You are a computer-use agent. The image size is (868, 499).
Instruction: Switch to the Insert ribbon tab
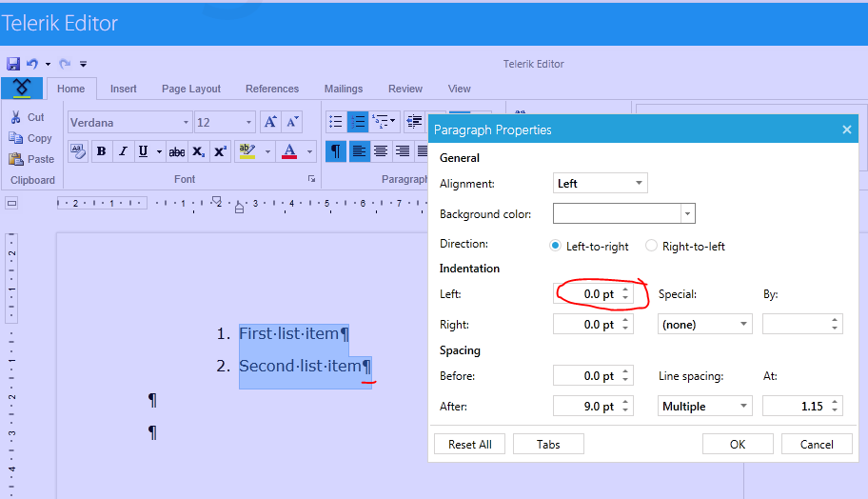click(123, 89)
